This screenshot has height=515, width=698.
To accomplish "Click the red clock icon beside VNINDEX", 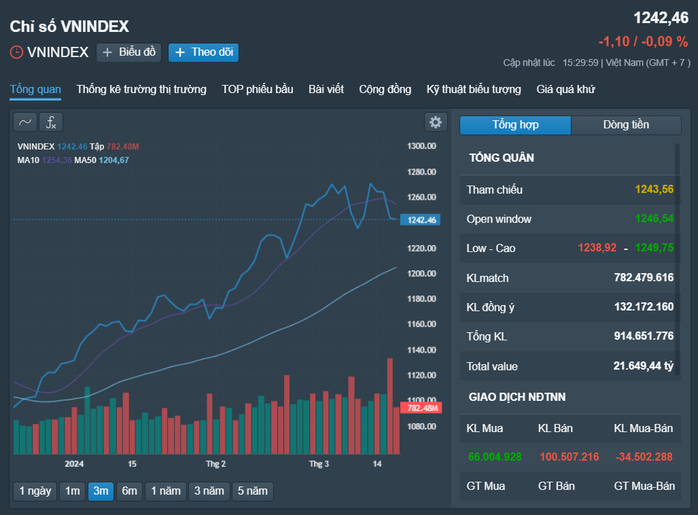I will pyautogui.click(x=16, y=52).
